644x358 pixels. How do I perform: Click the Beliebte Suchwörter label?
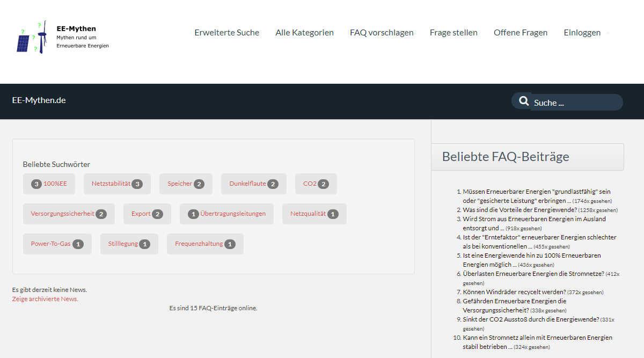[x=56, y=164]
